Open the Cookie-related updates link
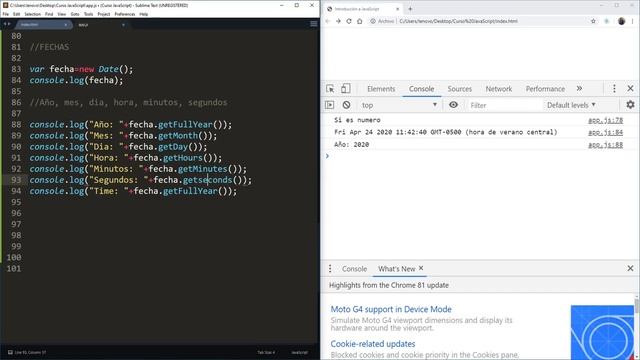 [373, 344]
